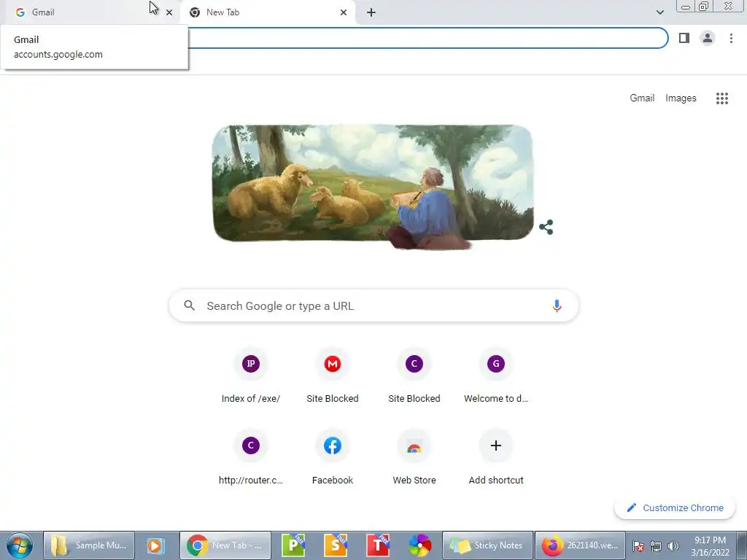Click the Customize Chrome button

pyautogui.click(x=675, y=507)
